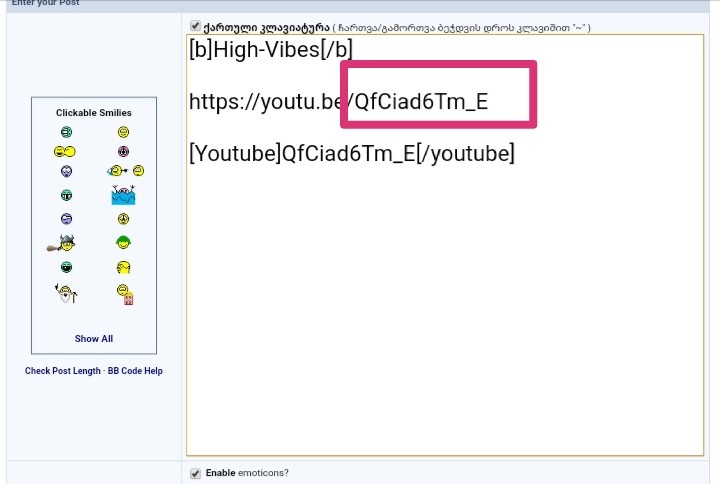Insert the yellow peace-symbol smiley
Viewport: 720px width, 484px height.
pyautogui.click(x=123, y=219)
